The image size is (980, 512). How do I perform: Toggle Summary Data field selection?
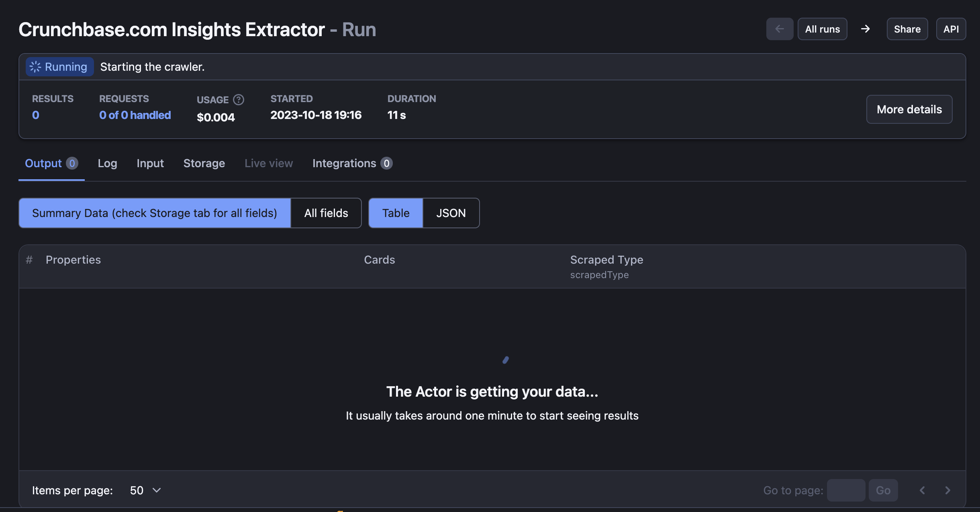tap(155, 213)
